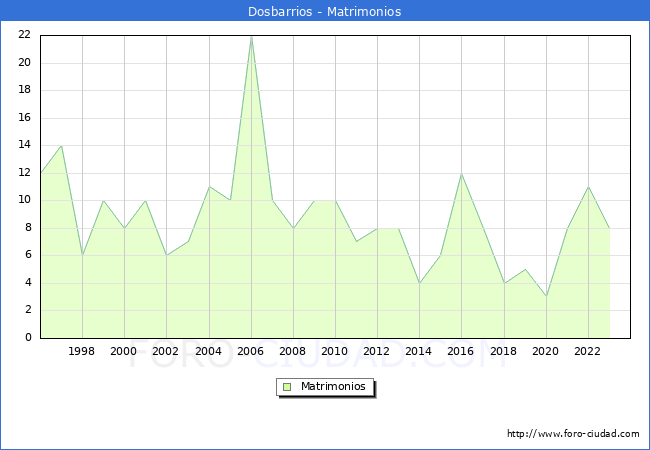Click the 2022 data point at 11
This screenshot has width=650, height=450.
[x=588, y=187]
